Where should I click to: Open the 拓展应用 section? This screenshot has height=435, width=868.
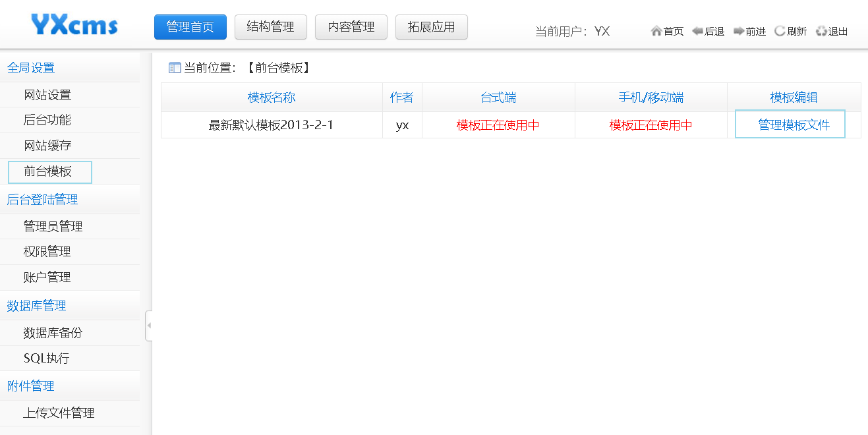tap(431, 27)
